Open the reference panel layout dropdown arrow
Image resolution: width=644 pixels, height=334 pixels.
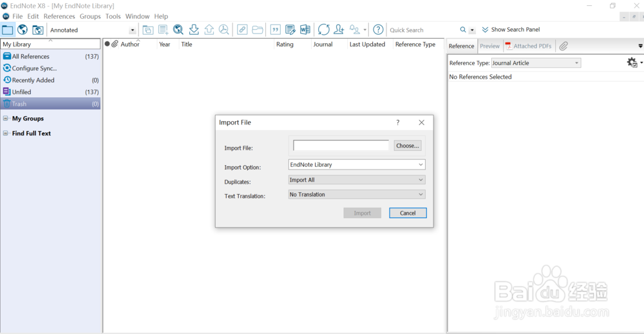point(640,46)
